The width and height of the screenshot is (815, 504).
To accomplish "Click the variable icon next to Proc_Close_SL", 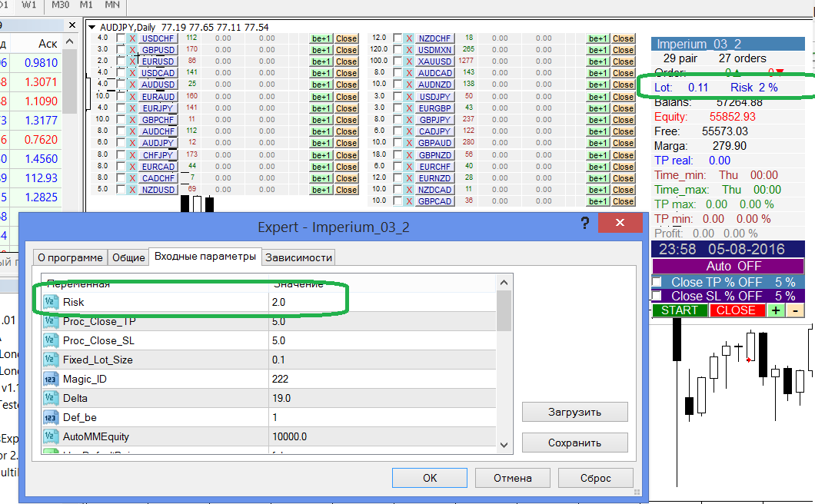I will 51,340.
